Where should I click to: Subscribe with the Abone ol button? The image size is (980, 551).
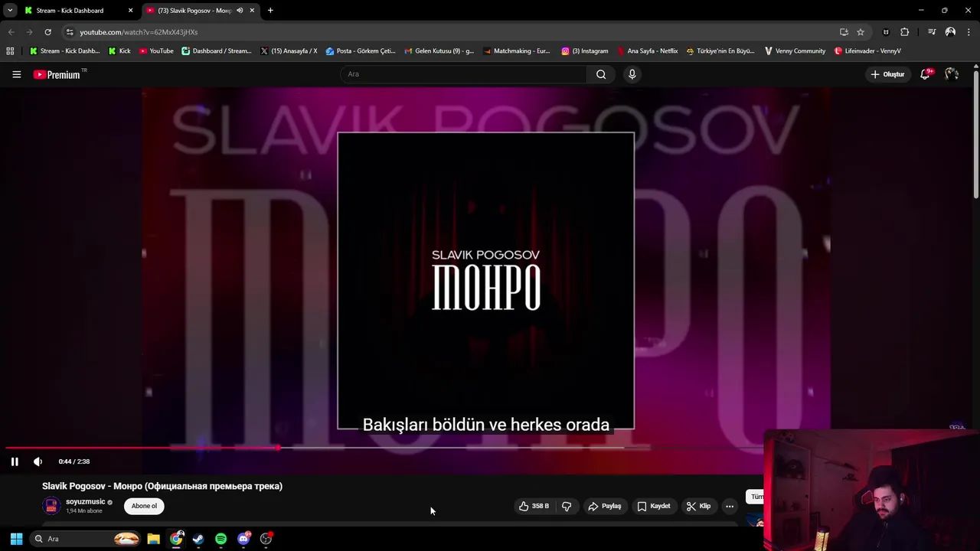[144, 506]
